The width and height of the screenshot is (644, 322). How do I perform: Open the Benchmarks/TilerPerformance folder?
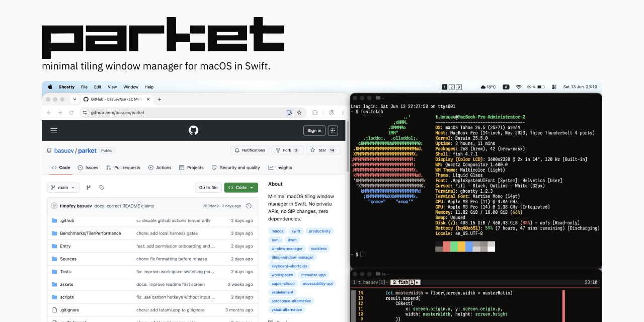click(91, 233)
